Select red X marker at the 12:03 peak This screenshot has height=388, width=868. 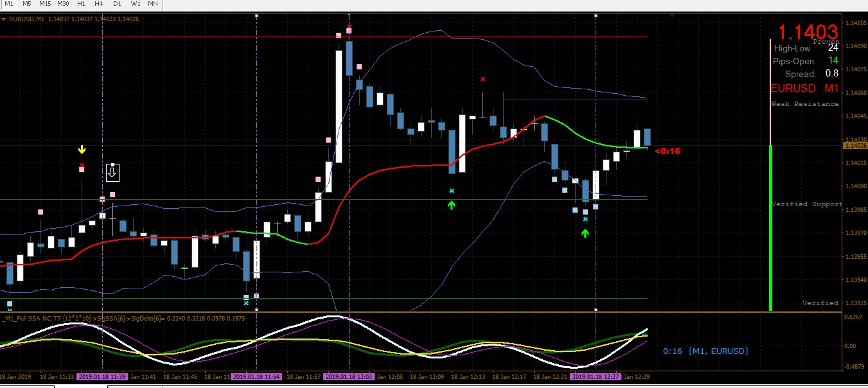(x=349, y=27)
